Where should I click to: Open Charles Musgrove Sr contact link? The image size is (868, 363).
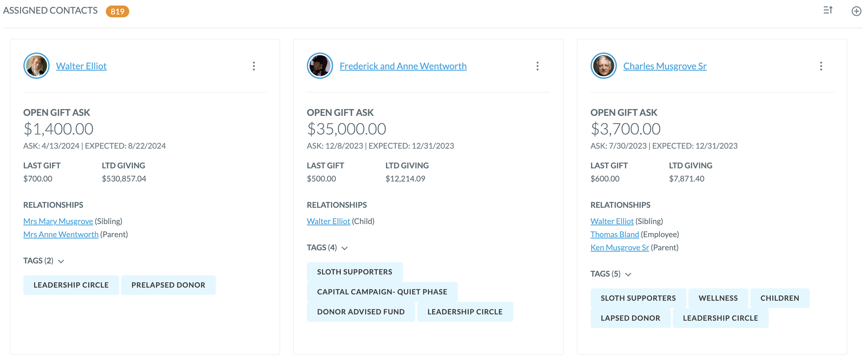665,66
